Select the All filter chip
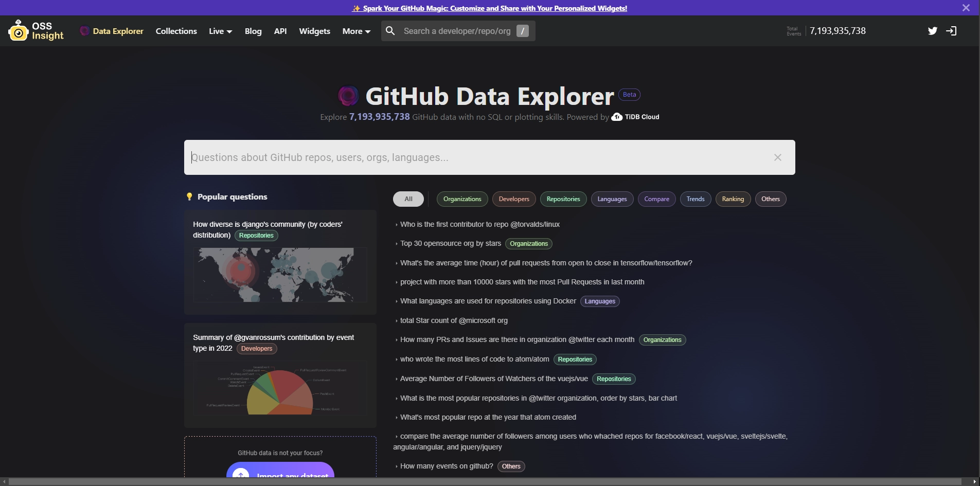This screenshot has height=486, width=980. point(408,199)
